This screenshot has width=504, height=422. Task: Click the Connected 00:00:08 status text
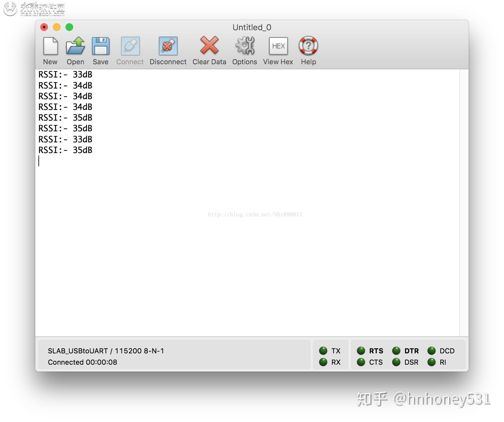(83, 362)
